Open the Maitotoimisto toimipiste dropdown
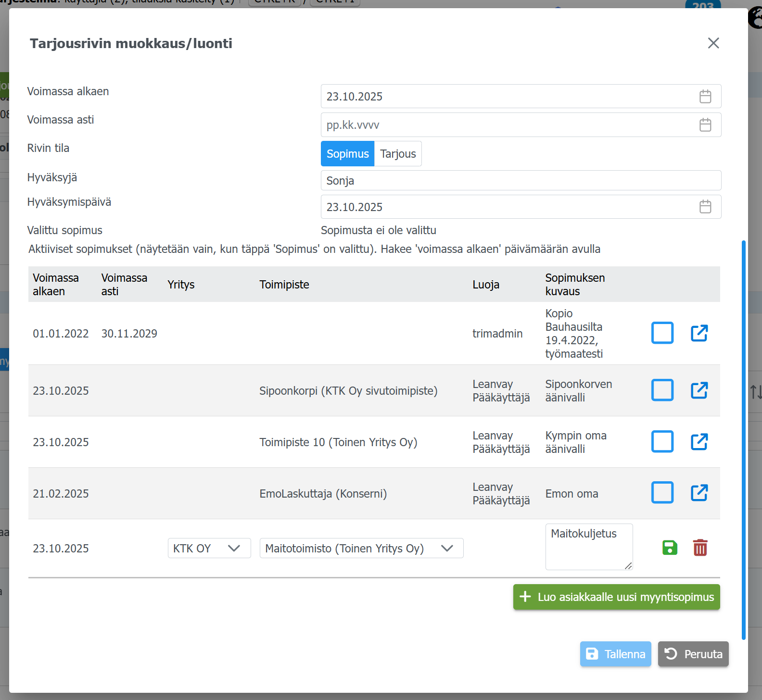762x700 pixels. click(x=361, y=548)
